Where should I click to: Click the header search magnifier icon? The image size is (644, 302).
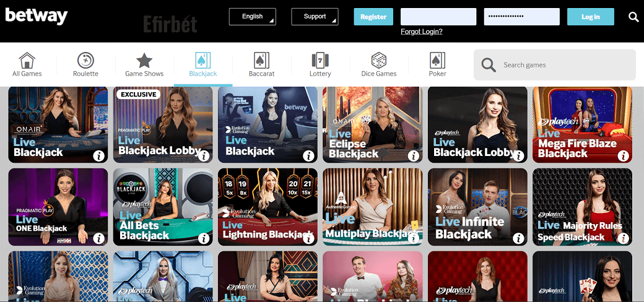pos(633,17)
